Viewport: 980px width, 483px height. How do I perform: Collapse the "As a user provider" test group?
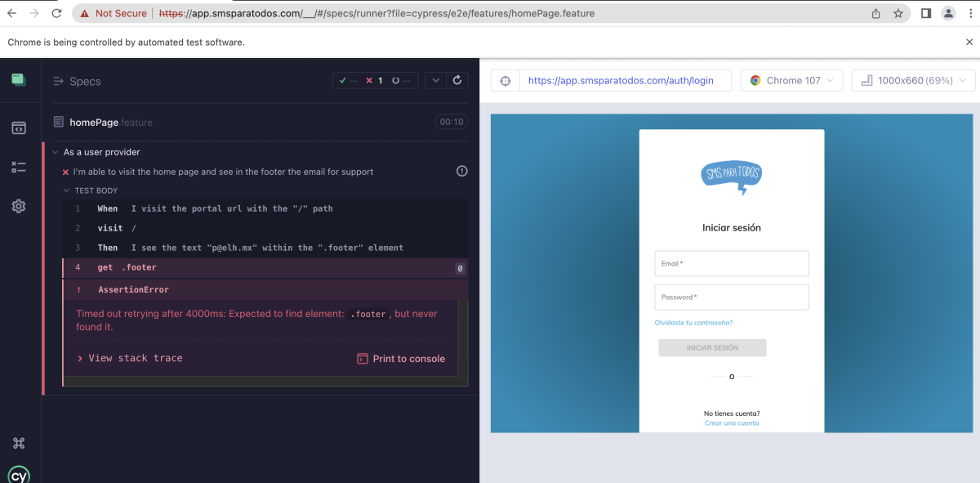pyautogui.click(x=54, y=152)
